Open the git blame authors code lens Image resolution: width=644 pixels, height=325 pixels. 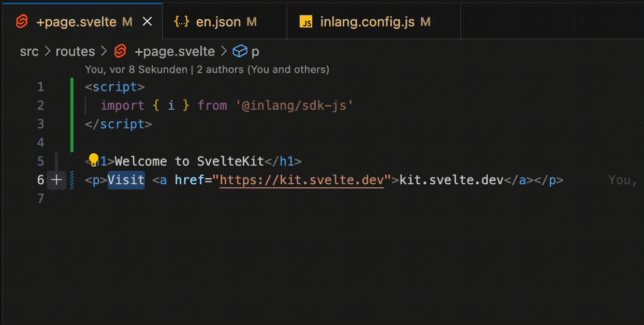coord(207,69)
